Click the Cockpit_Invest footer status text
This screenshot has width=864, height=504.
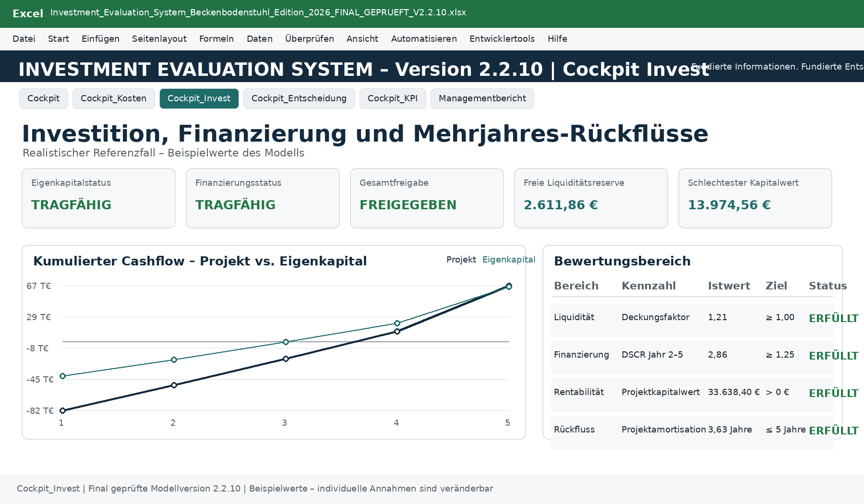pos(255,489)
